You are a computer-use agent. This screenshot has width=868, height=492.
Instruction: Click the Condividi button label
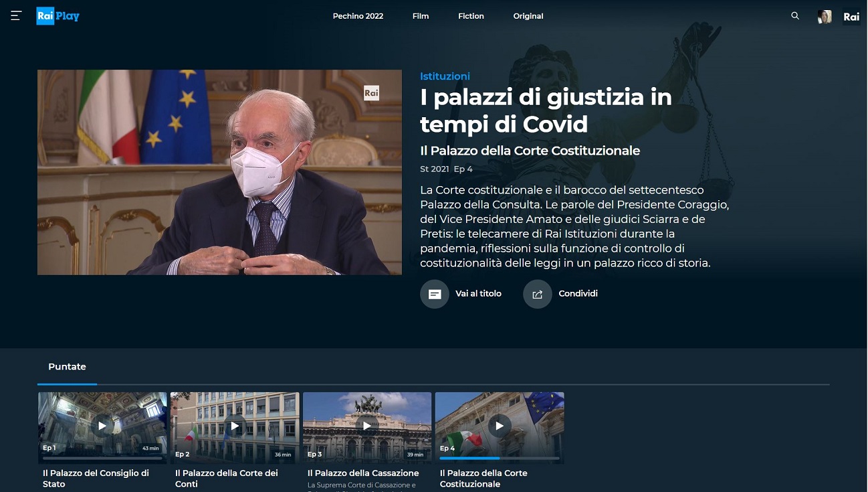coord(578,293)
